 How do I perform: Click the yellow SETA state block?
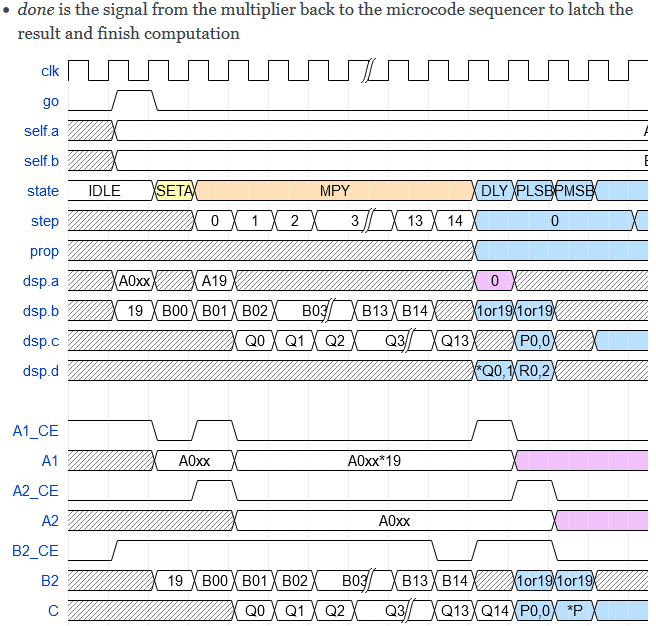tap(174, 191)
